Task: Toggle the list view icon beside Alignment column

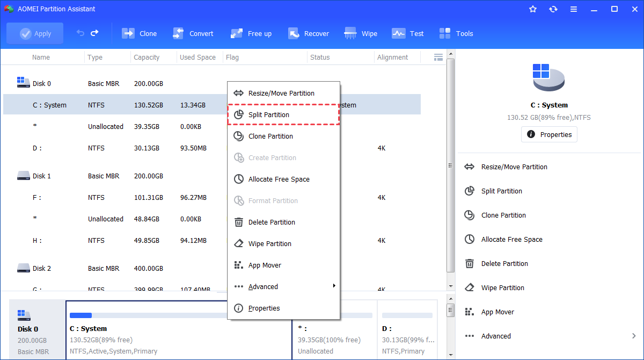Action: pyautogui.click(x=438, y=57)
